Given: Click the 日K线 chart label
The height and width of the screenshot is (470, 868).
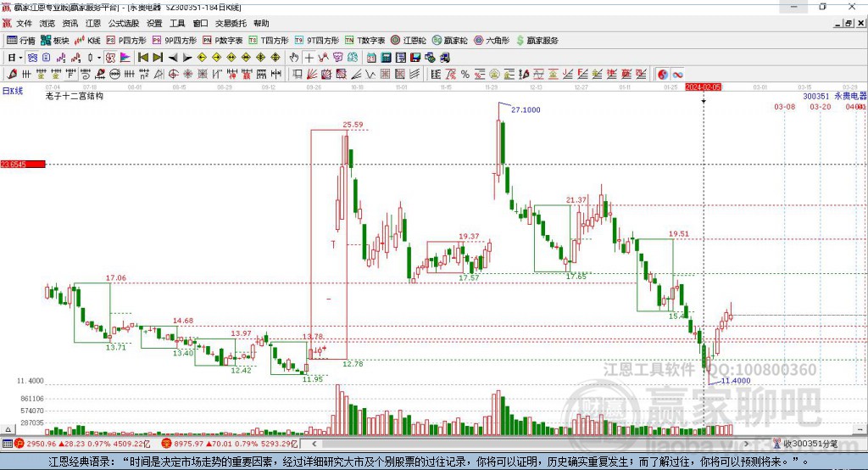Looking at the screenshot, I should pos(12,91).
